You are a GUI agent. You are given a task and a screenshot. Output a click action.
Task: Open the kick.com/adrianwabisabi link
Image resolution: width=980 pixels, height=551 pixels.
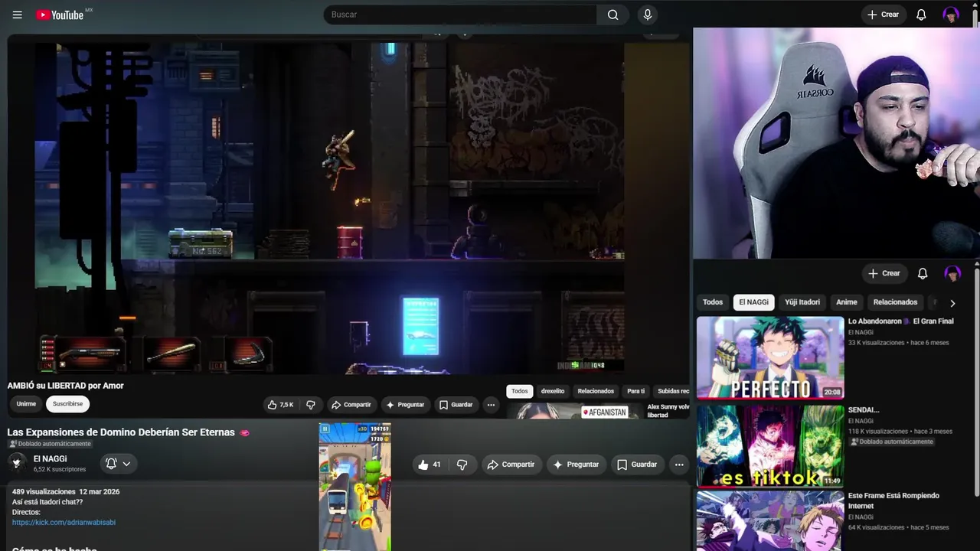click(x=64, y=523)
